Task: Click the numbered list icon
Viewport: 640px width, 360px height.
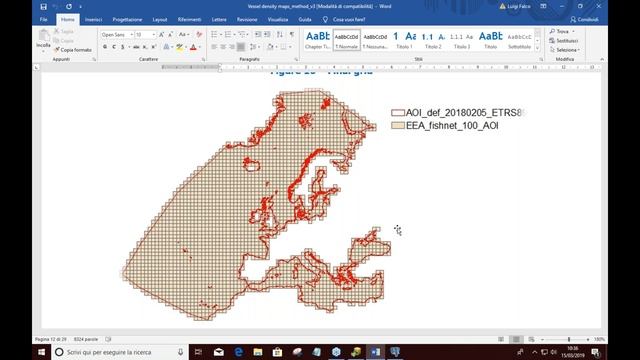Action: coord(228,35)
